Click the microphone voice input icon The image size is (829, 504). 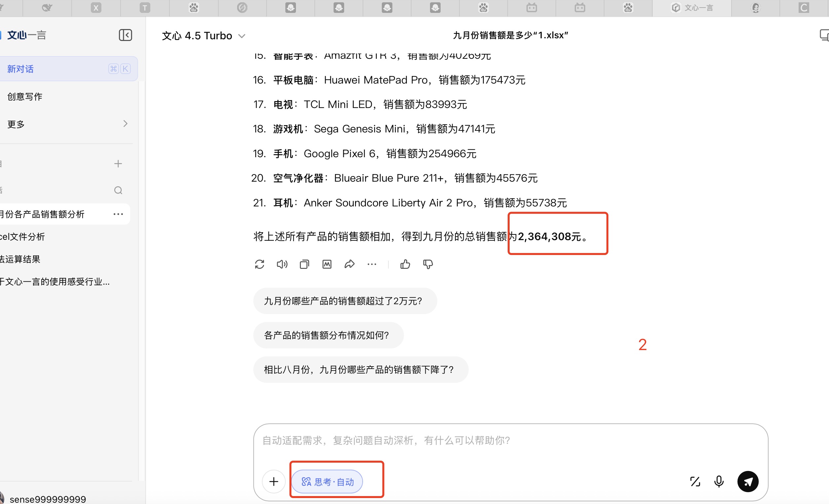coord(719,482)
